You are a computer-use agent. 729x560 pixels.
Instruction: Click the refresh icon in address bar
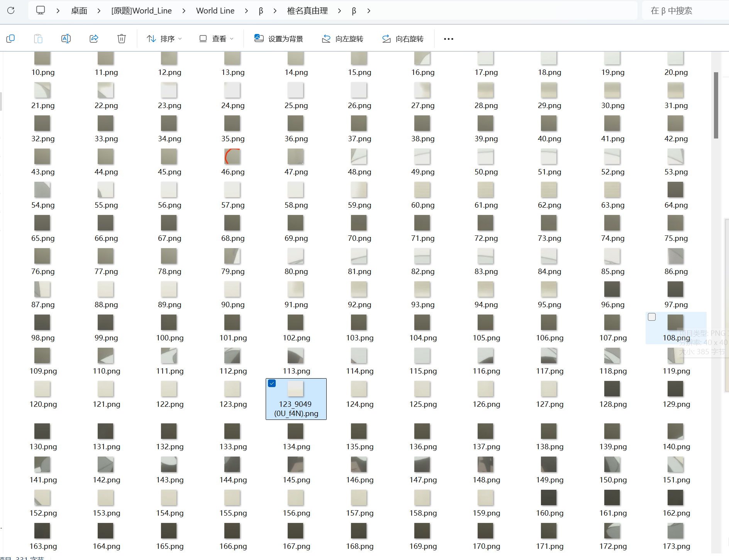coord(11,10)
